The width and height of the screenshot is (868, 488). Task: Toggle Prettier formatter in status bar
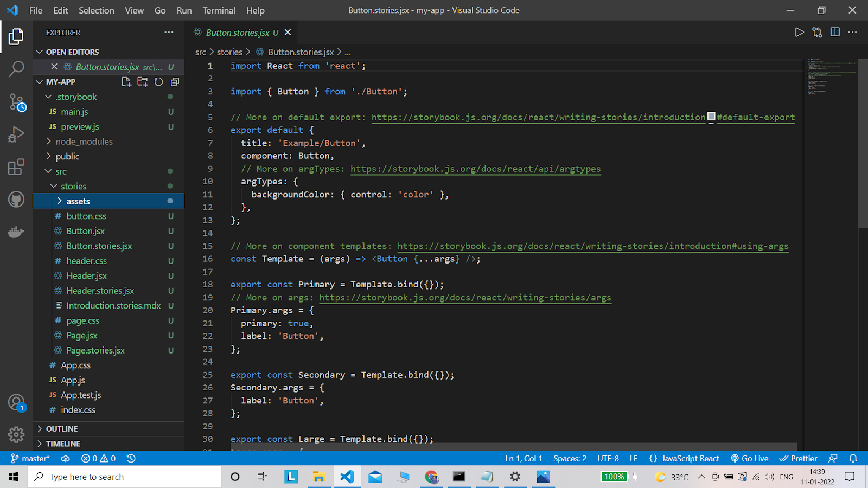(798, 459)
